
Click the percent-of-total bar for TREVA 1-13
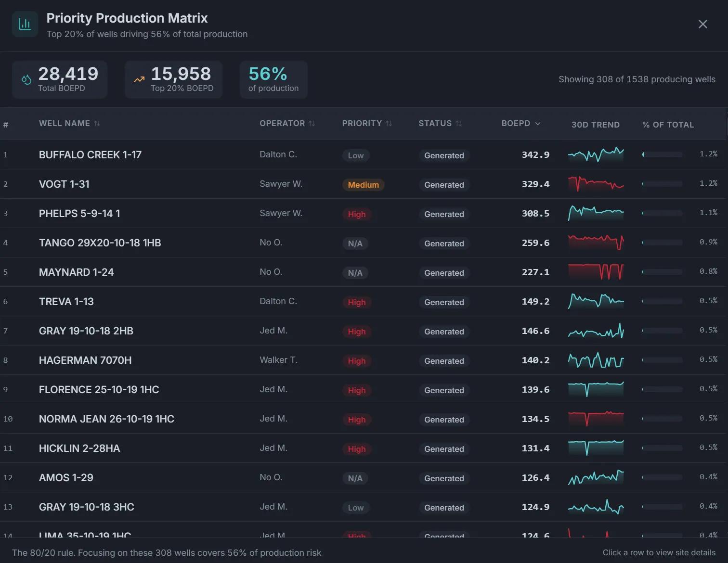click(x=663, y=301)
